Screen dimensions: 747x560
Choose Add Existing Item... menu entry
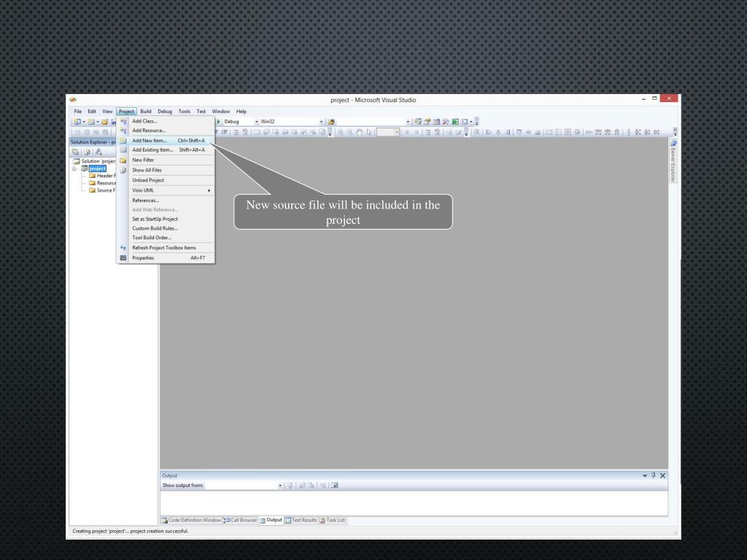(x=166, y=150)
